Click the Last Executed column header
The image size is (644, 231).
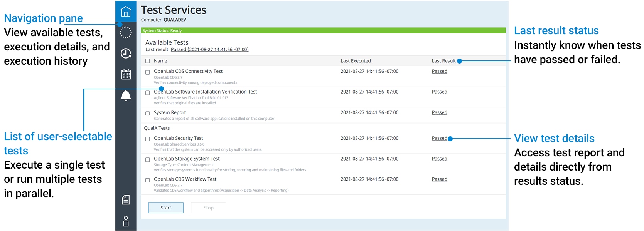point(356,61)
